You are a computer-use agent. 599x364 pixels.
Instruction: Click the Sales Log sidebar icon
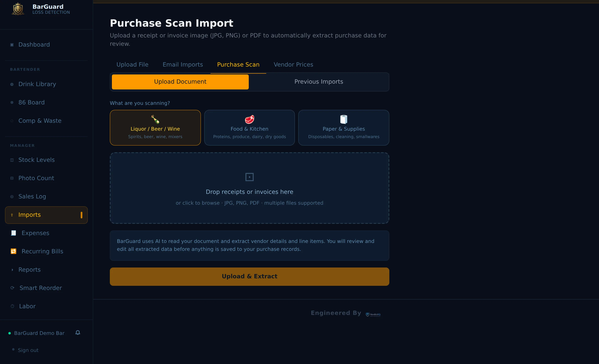pos(12,197)
